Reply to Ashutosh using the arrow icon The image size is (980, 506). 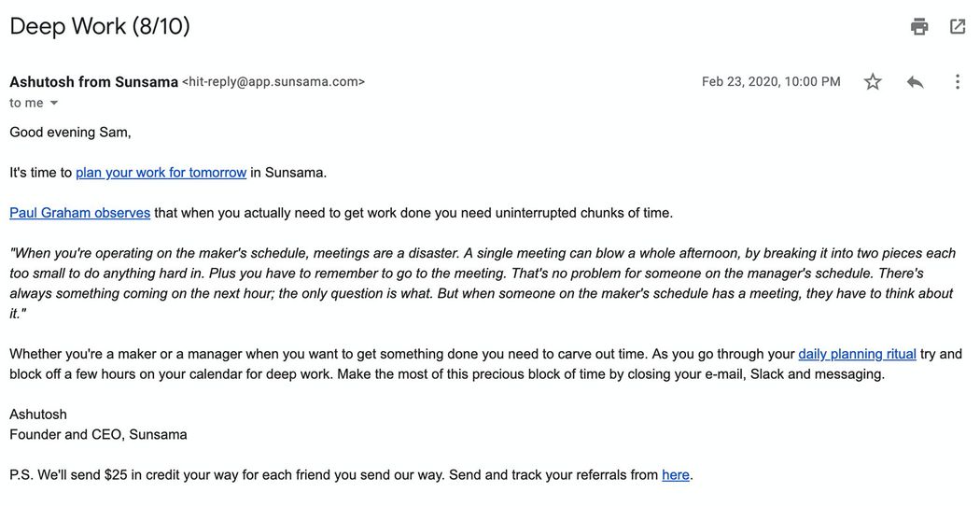(915, 82)
